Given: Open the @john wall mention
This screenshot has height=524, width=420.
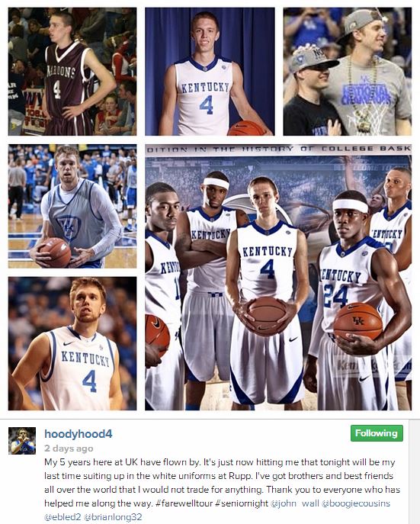Looking at the screenshot, I should click(x=295, y=503).
